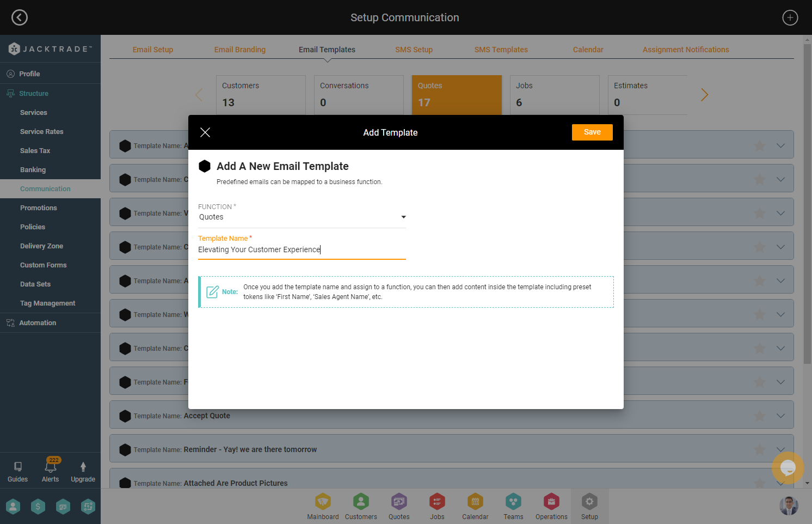This screenshot has width=812, height=524.
Task: Switch to the Email Branding tab
Action: [x=240, y=50]
